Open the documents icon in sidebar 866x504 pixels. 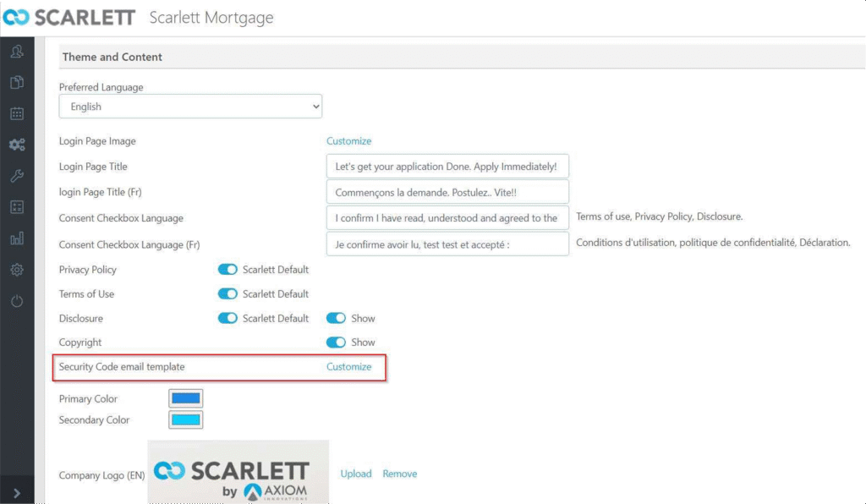[17, 82]
